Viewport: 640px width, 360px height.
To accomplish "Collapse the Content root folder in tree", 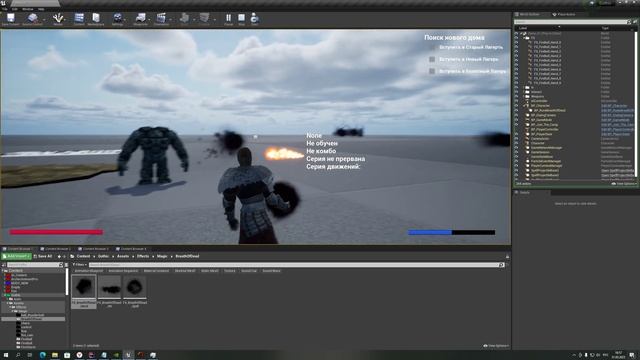I will [3, 271].
